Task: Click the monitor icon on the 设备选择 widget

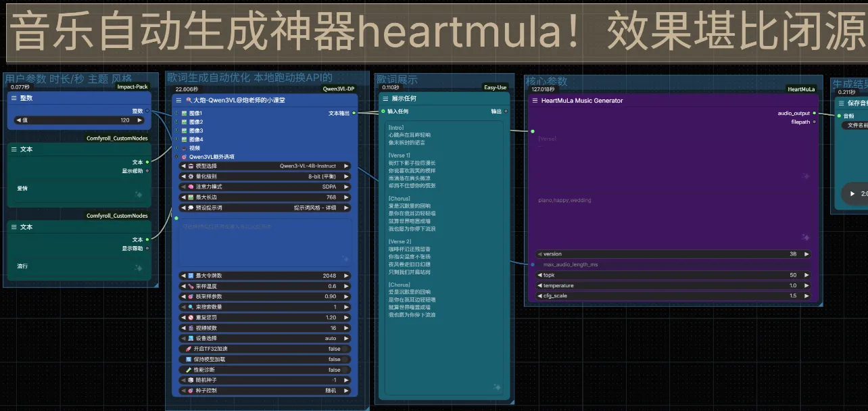Action: [189, 339]
